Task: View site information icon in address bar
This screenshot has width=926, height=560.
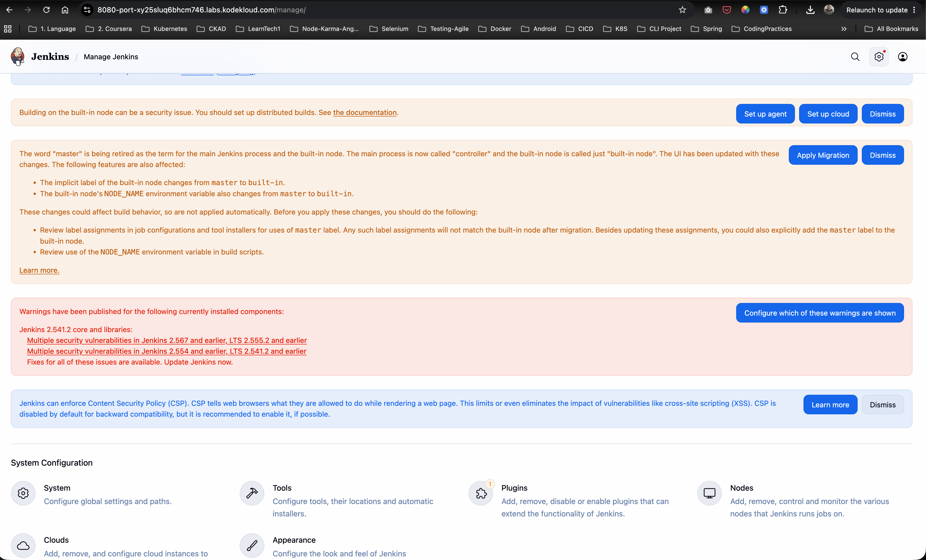Action: point(87,10)
